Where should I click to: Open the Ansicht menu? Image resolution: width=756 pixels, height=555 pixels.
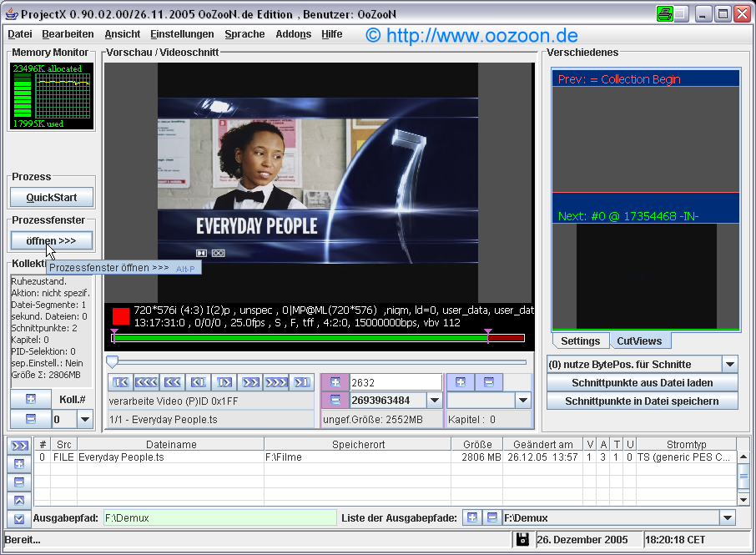[x=123, y=34]
